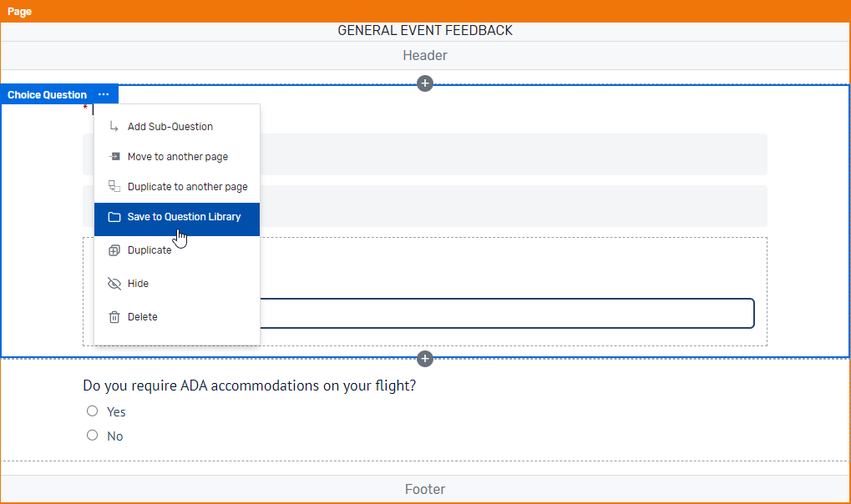Click the Move to another page icon

coord(114,157)
